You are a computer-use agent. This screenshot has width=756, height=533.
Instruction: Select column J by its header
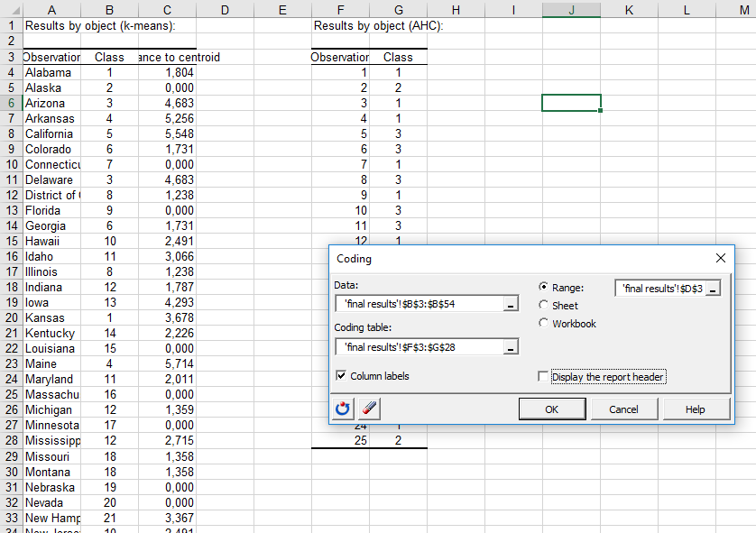(571, 9)
